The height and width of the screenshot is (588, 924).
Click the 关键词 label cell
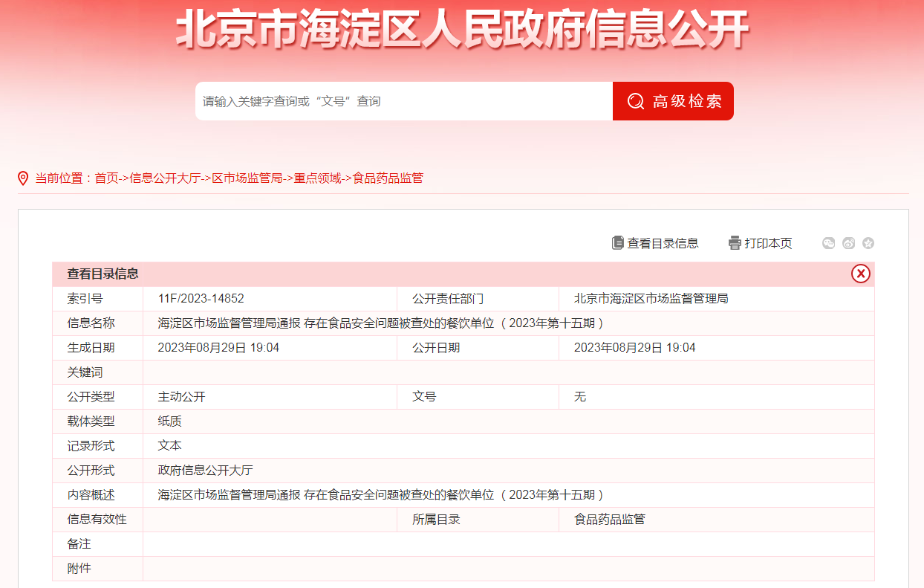pos(97,372)
